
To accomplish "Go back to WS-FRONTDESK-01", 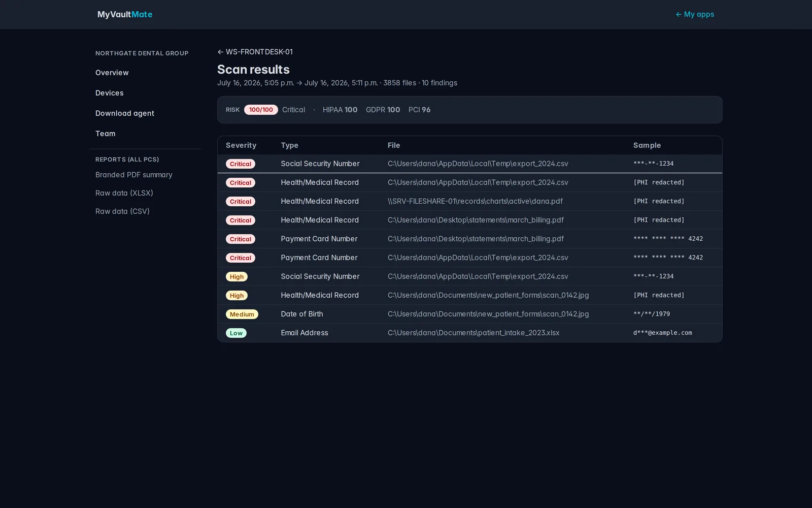I will tap(255, 52).
